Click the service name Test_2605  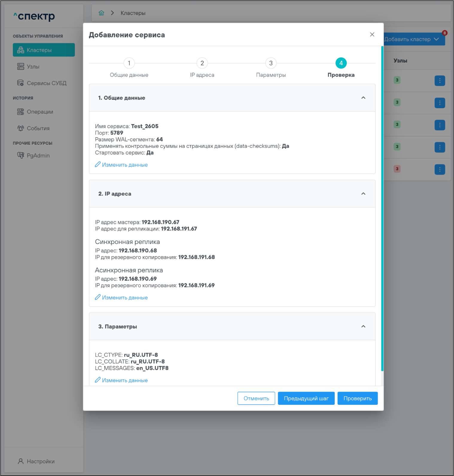(x=145, y=126)
